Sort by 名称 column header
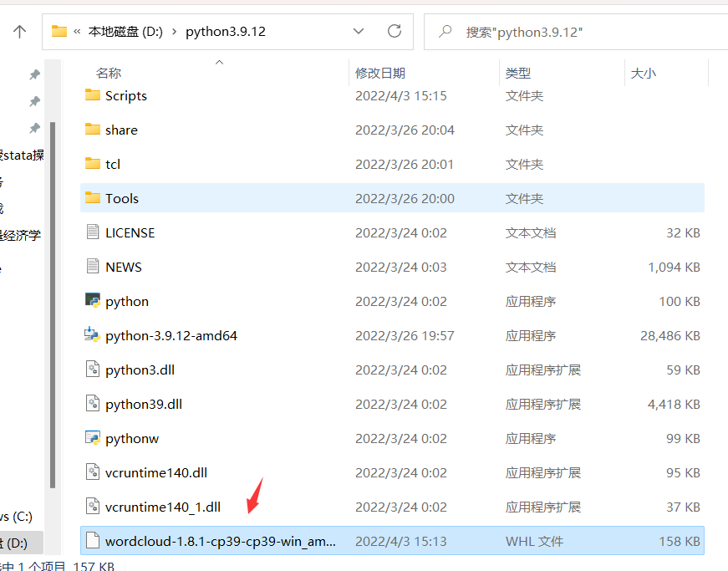728x571 pixels. point(109,73)
